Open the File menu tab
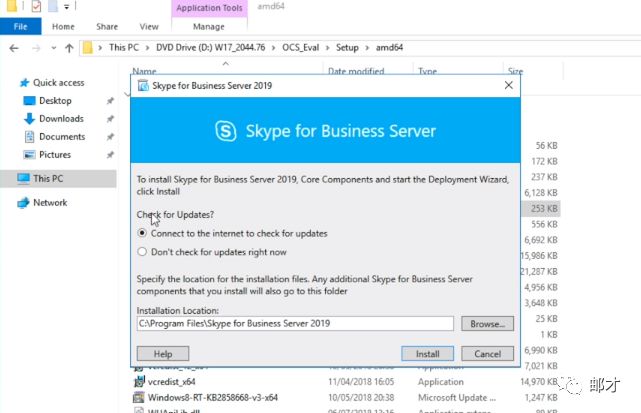The image size is (641, 413). click(20, 27)
